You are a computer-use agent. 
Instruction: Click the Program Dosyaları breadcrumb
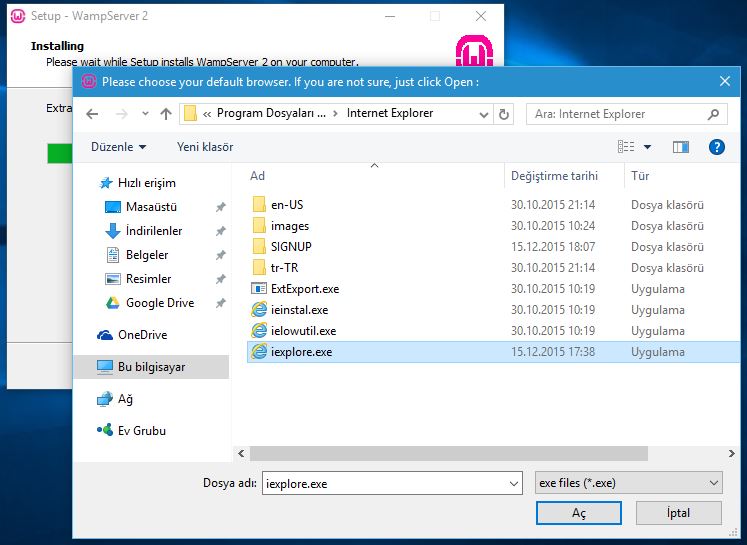click(x=271, y=113)
